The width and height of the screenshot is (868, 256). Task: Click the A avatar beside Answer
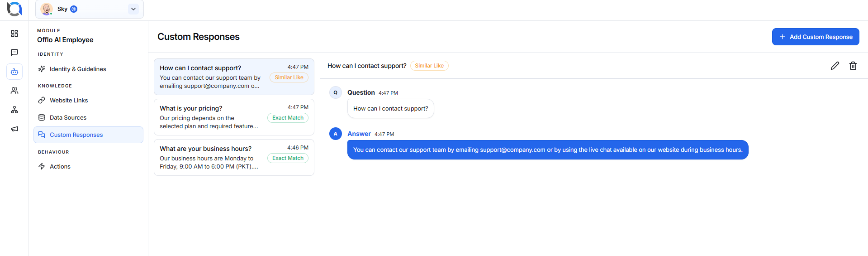pyautogui.click(x=336, y=134)
